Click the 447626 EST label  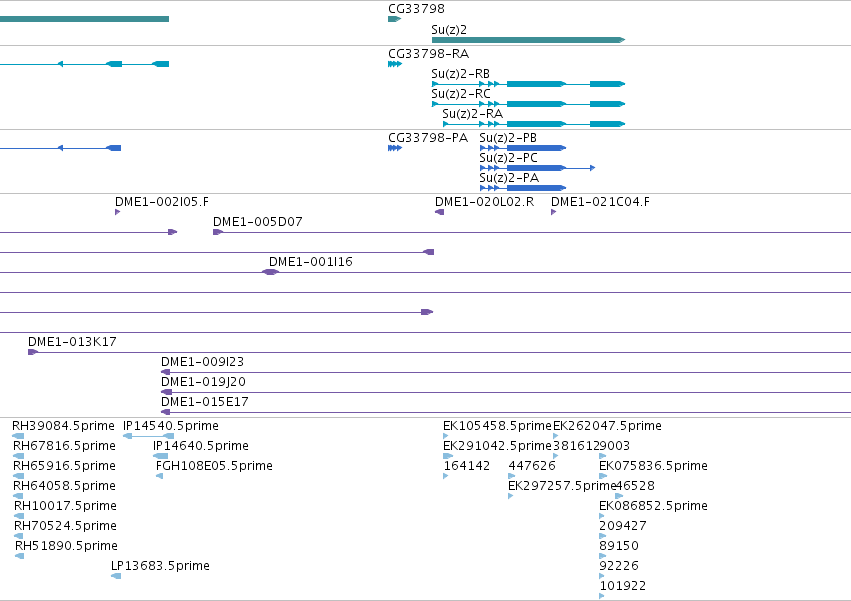[532, 466]
